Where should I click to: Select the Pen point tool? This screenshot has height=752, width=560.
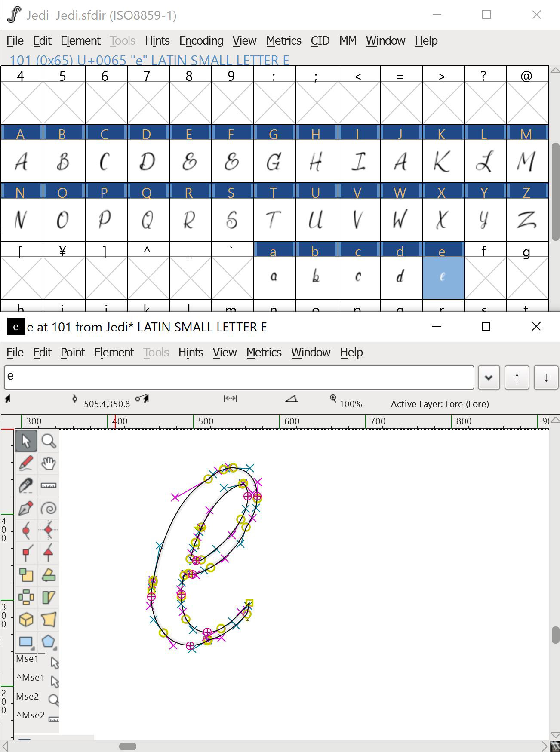pos(26,508)
